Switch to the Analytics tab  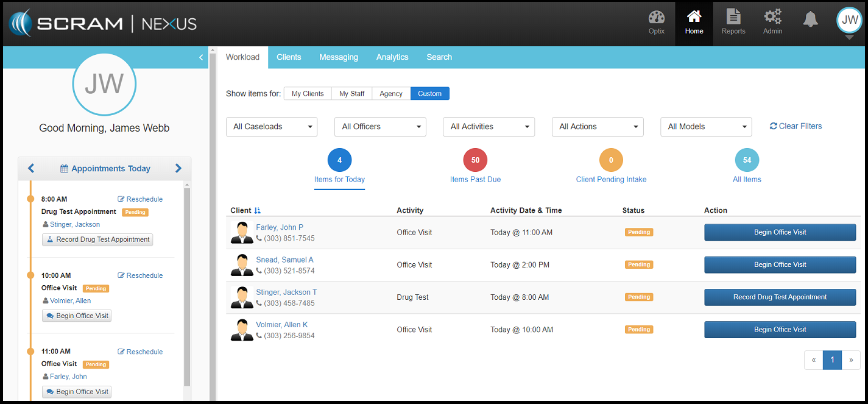coord(392,57)
